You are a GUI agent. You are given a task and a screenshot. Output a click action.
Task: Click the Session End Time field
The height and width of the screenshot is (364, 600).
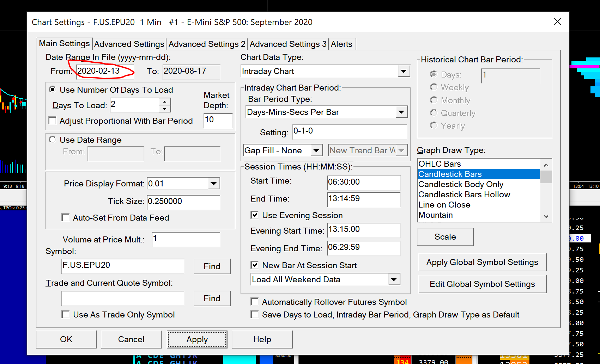364,199
